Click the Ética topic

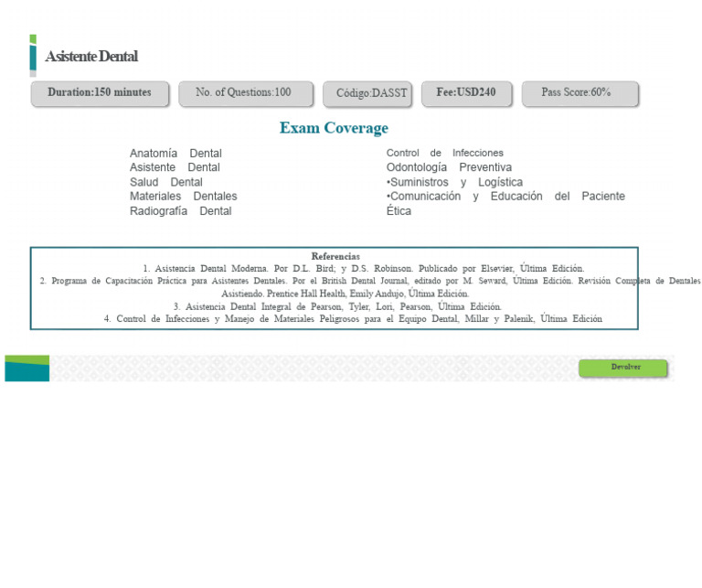click(x=399, y=210)
